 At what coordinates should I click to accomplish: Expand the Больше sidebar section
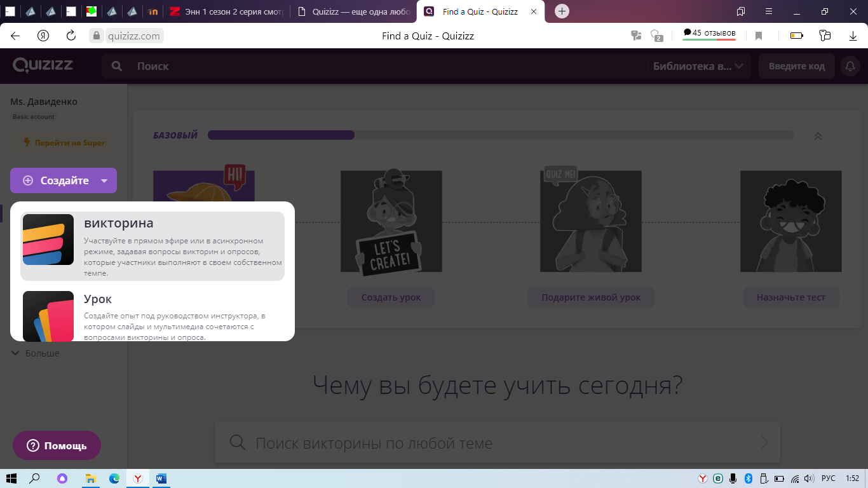(36, 353)
